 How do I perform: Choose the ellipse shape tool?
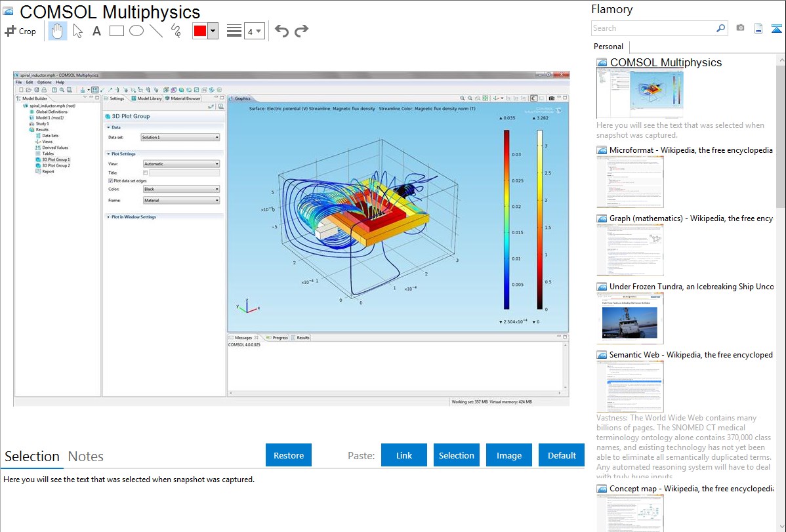[x=136, y=31]
